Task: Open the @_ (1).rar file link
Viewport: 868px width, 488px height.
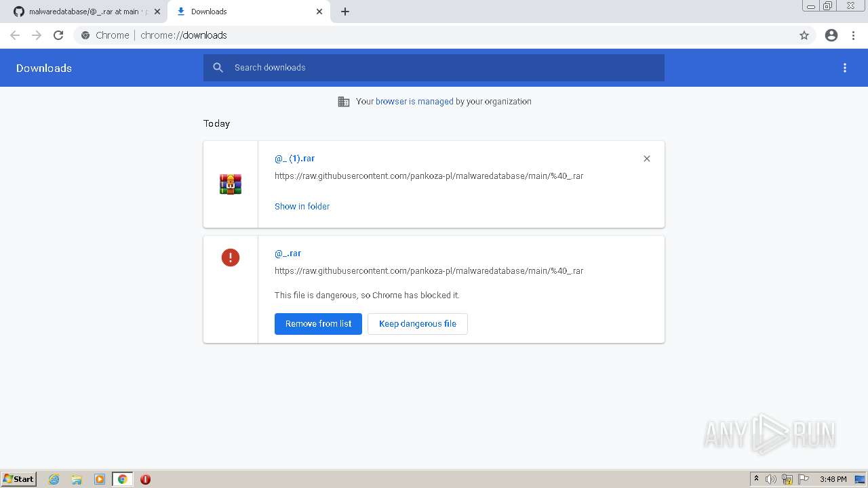Action: coord(294,159)
